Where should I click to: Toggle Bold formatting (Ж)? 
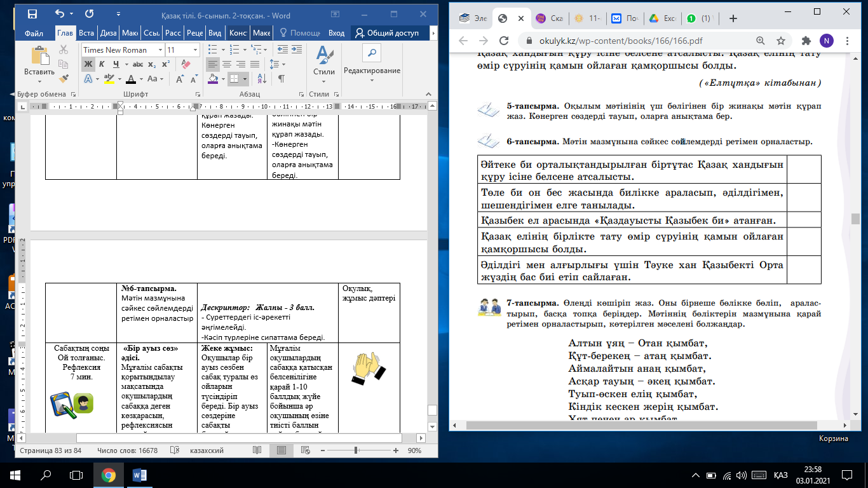[88, 64]
